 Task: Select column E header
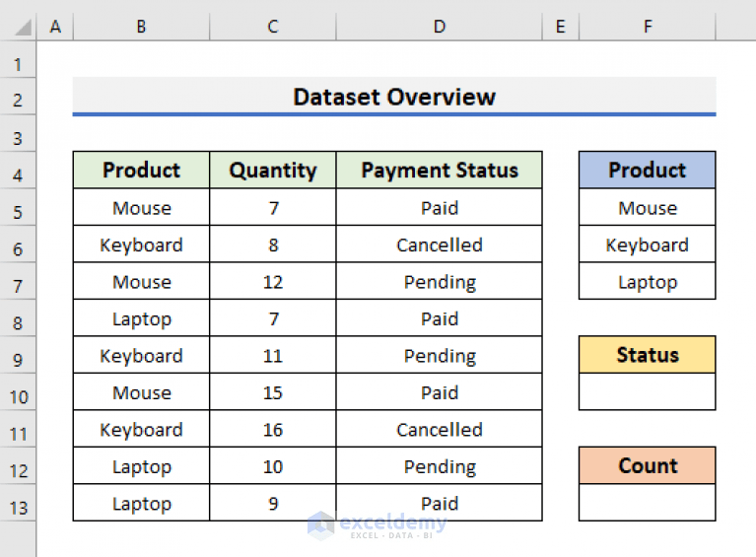(560, 26)
